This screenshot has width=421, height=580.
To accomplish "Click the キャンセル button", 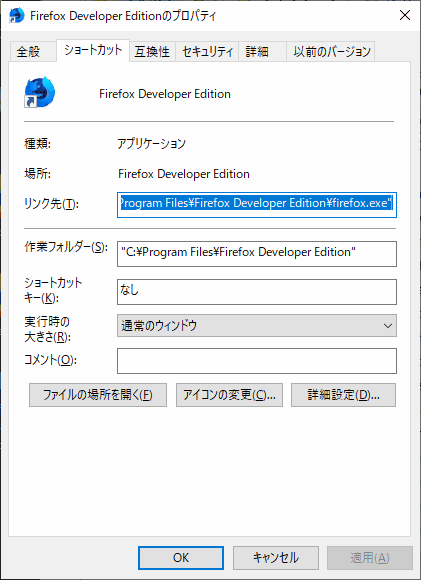I will click(276, 558).
